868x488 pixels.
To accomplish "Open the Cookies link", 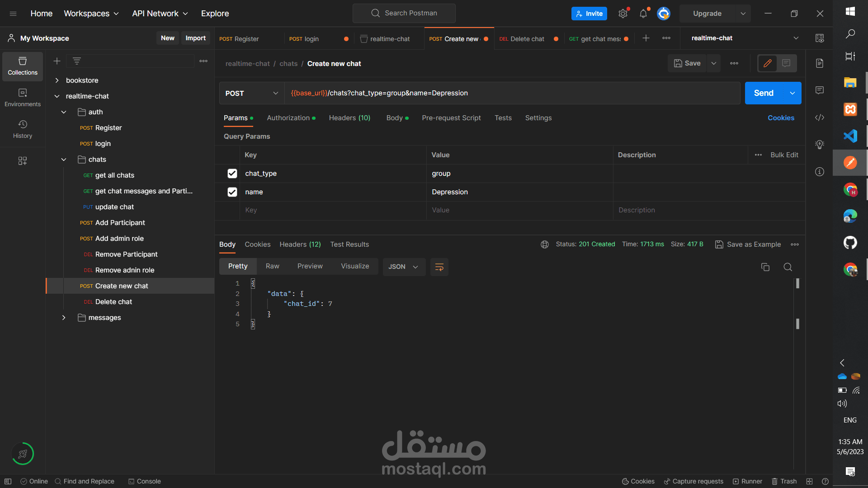I will (x=781, y=118).
